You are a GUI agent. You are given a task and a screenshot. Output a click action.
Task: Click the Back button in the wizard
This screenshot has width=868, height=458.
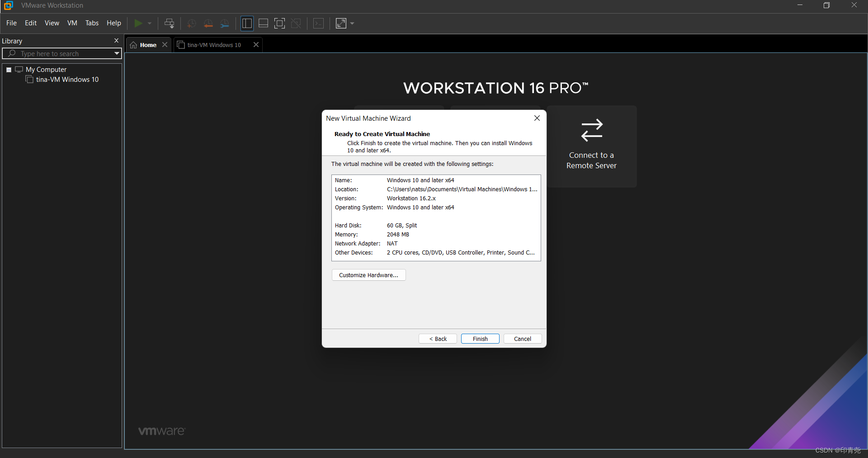[x=438, y=339]
